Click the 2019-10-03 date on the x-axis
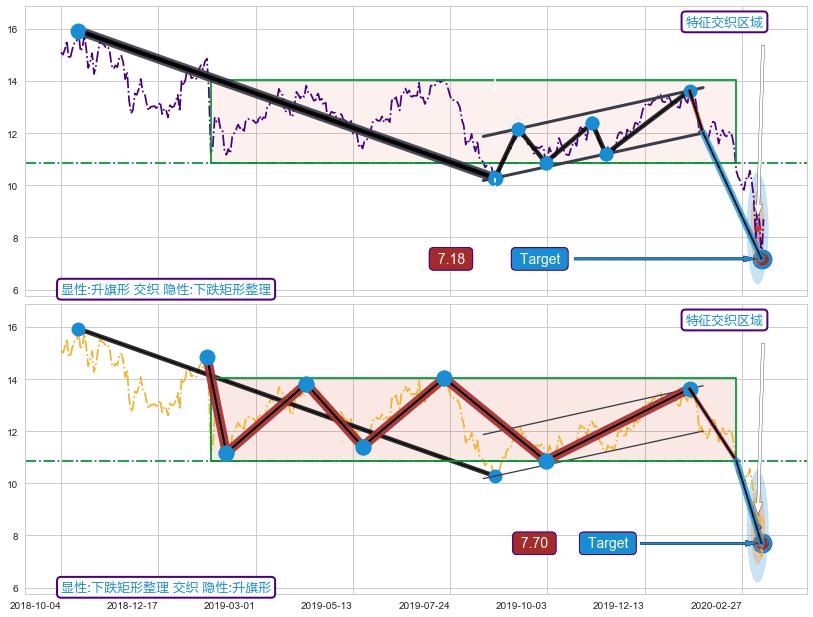This screenshot has width=813, height=617. 522,605
